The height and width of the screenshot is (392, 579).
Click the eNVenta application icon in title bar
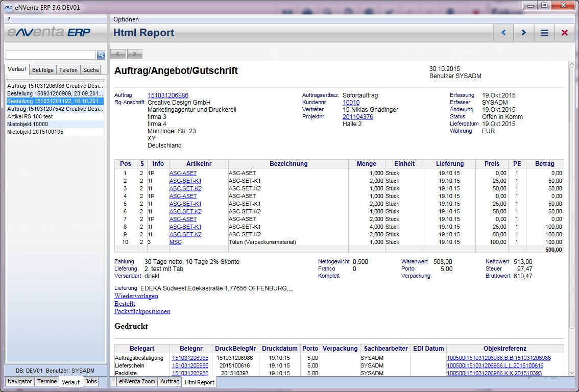[8, 8]
